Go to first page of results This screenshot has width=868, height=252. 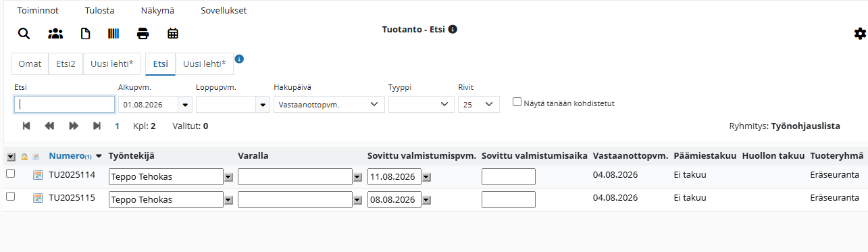[26, 126]
